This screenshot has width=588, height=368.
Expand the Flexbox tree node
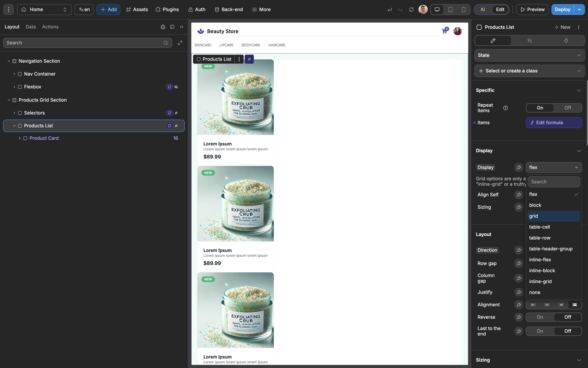[x=14, y=87]
